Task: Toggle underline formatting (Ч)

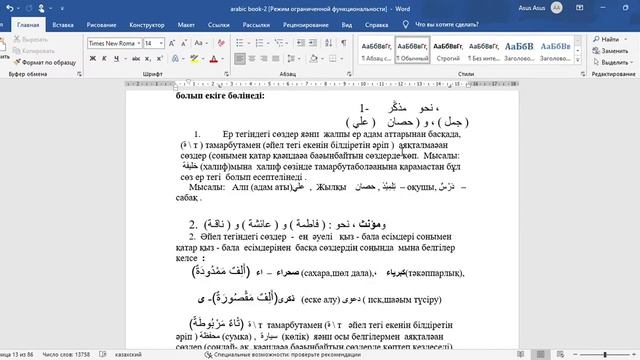Action: pyautogui.click(x=116, y=59)
